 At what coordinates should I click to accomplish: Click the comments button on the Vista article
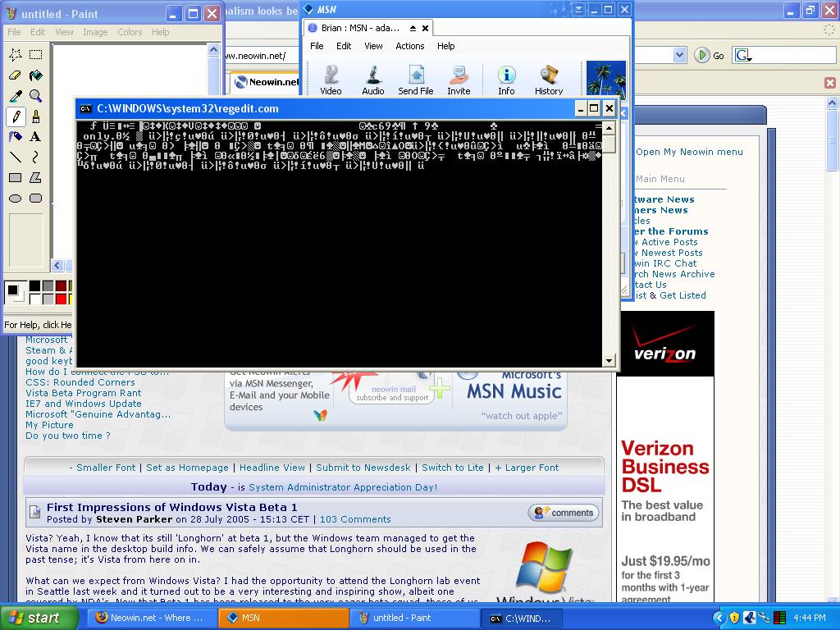tap(563, 512)
